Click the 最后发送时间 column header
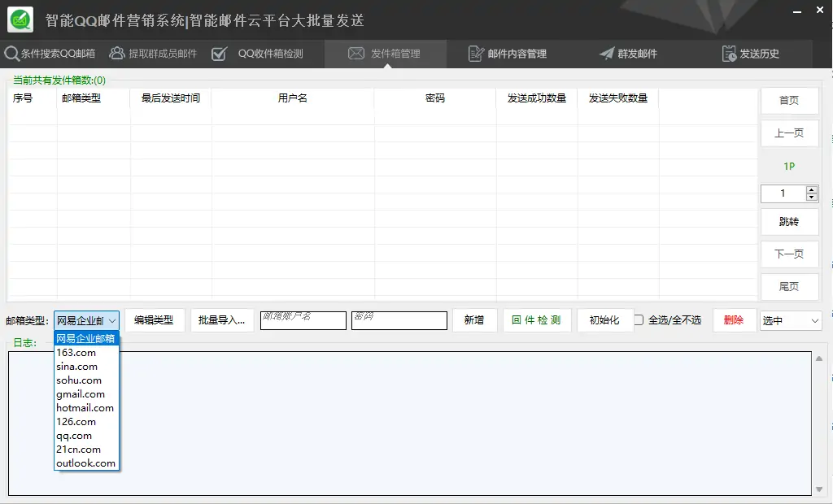Viewport: 833px width, 504px height. 171,98
